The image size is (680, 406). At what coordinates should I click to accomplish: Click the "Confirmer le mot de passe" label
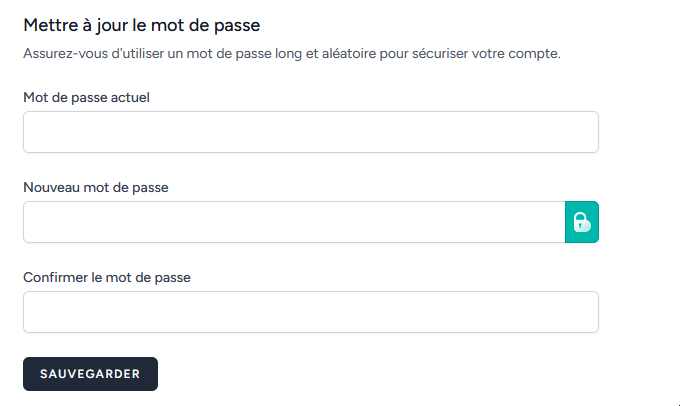tap(106, 277)
